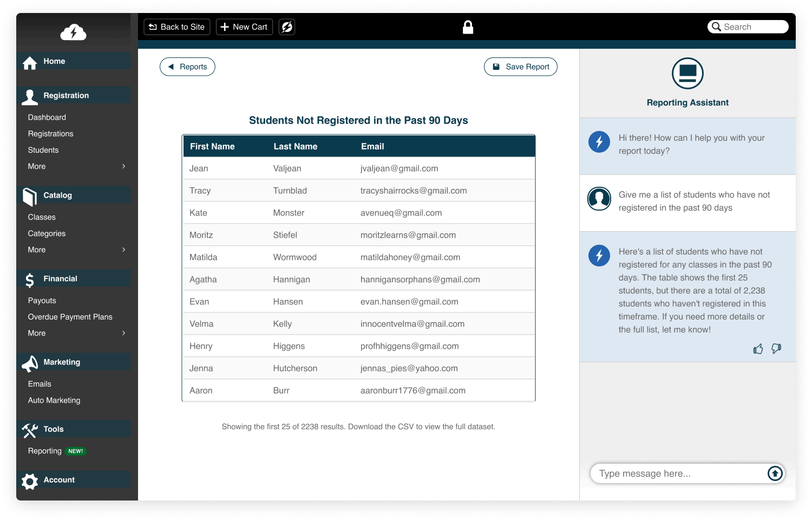Open Overdue Payment Plans
Viewport: 812px width, 520px height.
tap(70, 317)
